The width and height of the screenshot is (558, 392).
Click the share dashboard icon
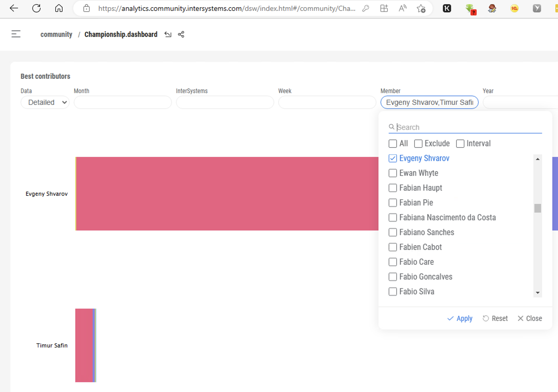pos(181,34)
